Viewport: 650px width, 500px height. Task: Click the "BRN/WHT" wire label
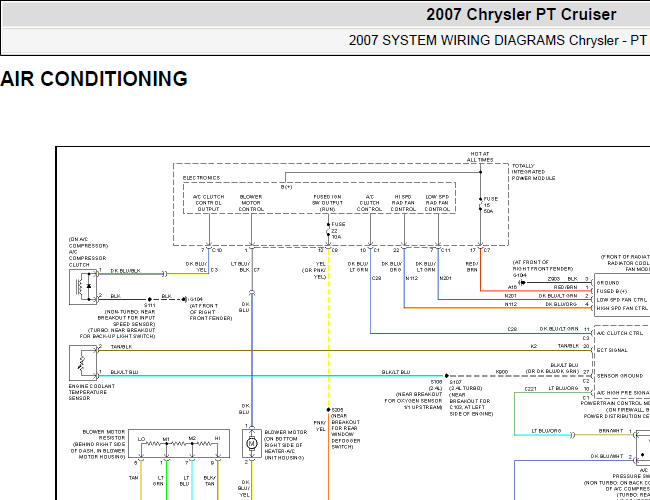(611, 431)
